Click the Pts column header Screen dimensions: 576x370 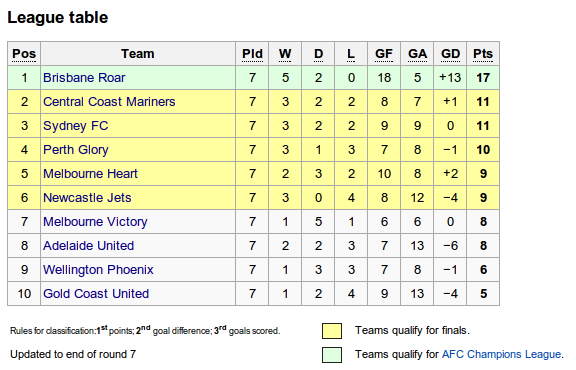(x=483, y=54)
